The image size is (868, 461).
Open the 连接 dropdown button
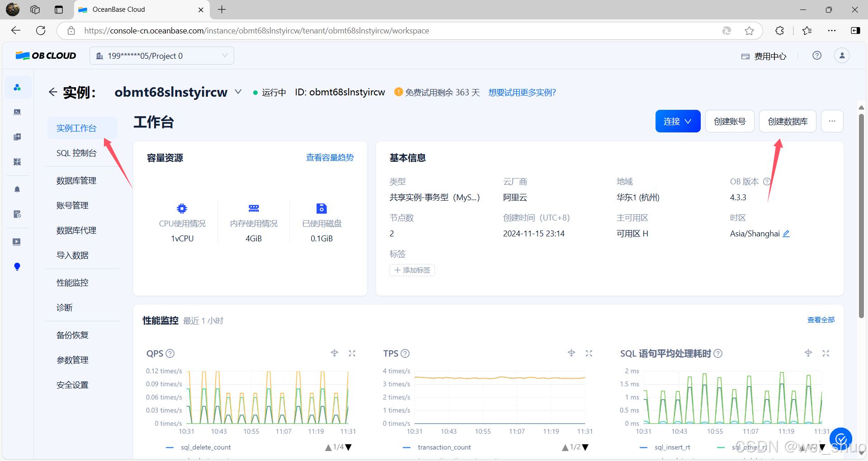click(x=677, y=122)
